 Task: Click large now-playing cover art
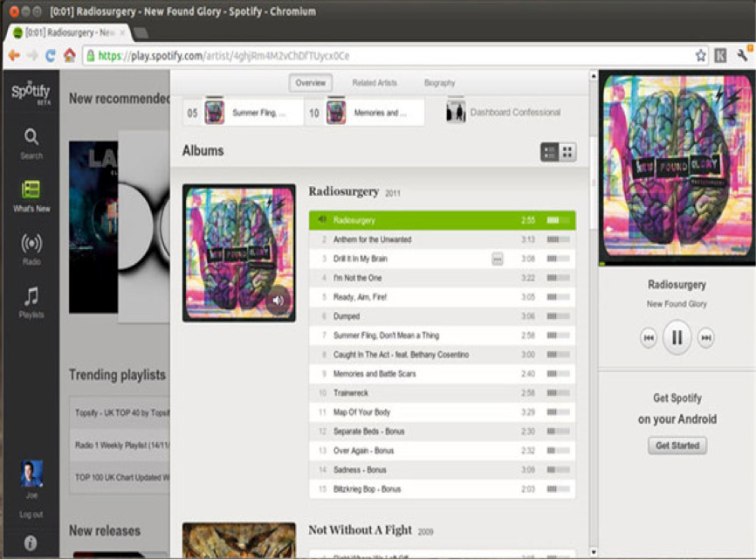(677, 165)
